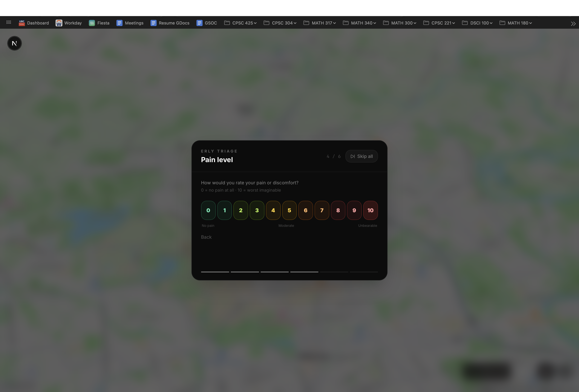The width and height of the screenshot is (579, 392).
Task: Open the UBC Dashboard bookmark
Action: coord(34,23)
